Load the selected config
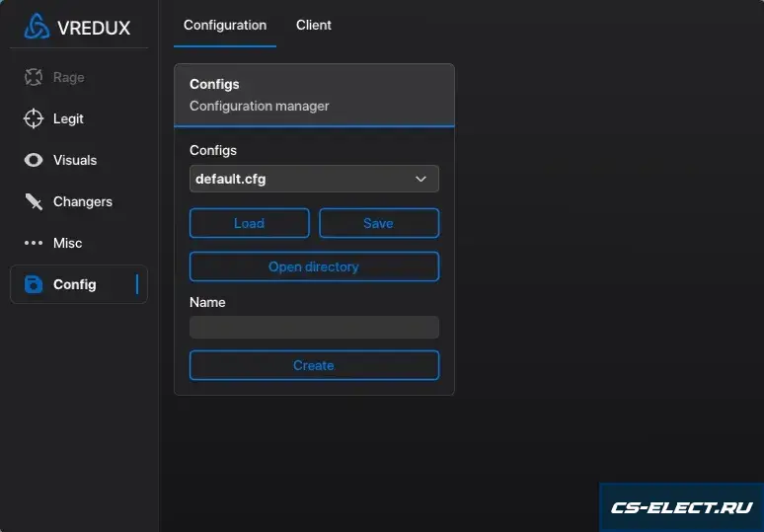This screenshot has height=532, width=764. coord(250,223)
